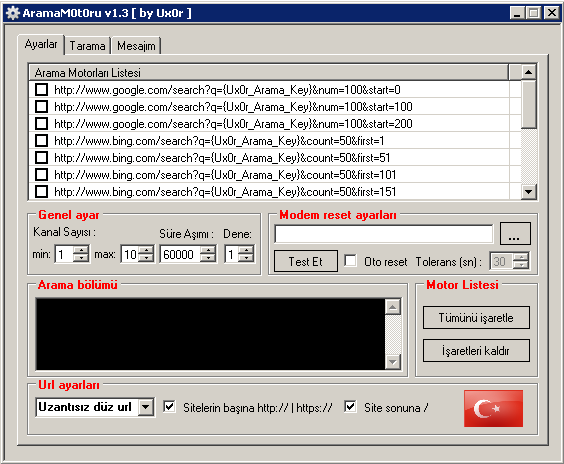Click scroll up arrow of Arama bölümü box
This screenshot has width=564, height=464.
point(393,307)
